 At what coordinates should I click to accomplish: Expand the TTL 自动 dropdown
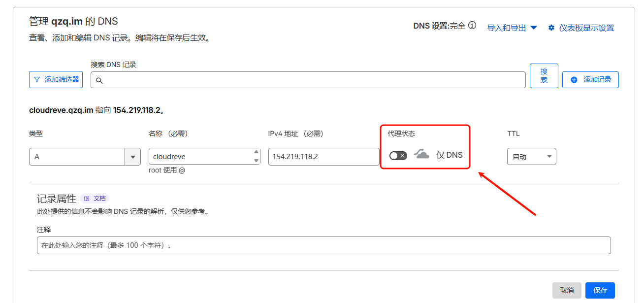click(549, 157)
